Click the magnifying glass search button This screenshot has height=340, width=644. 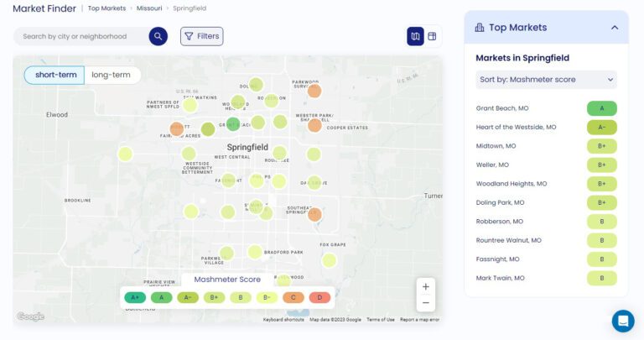click(158, 36)
